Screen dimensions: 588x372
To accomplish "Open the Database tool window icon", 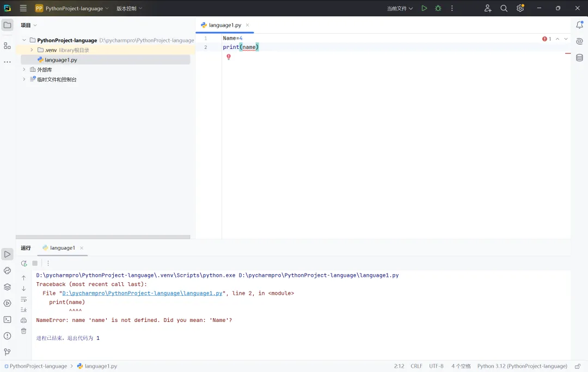I will 579,58.
